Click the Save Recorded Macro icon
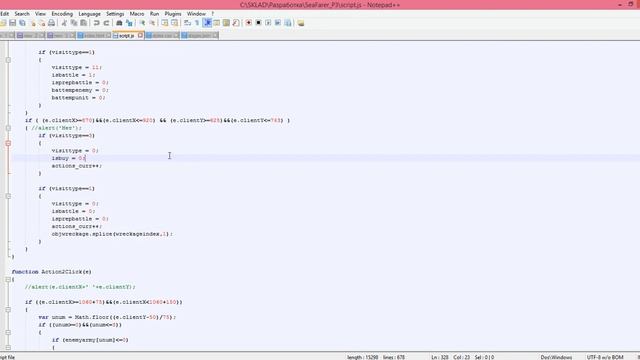Screen dimensions: 640x360 pos(288,23)
